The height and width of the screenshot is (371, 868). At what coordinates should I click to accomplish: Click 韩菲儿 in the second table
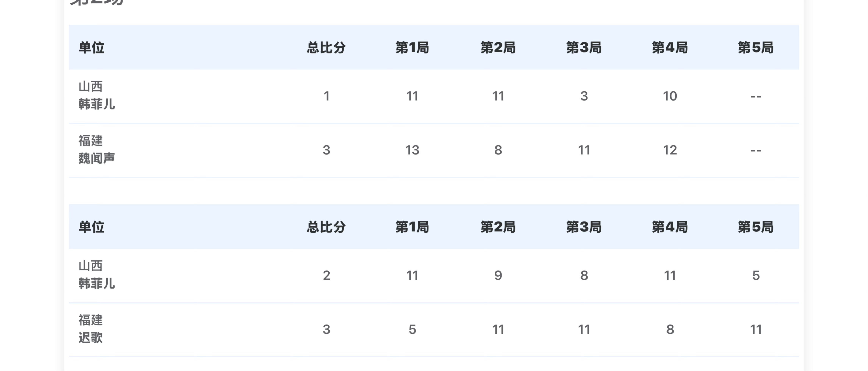click(x=96, y=284)
